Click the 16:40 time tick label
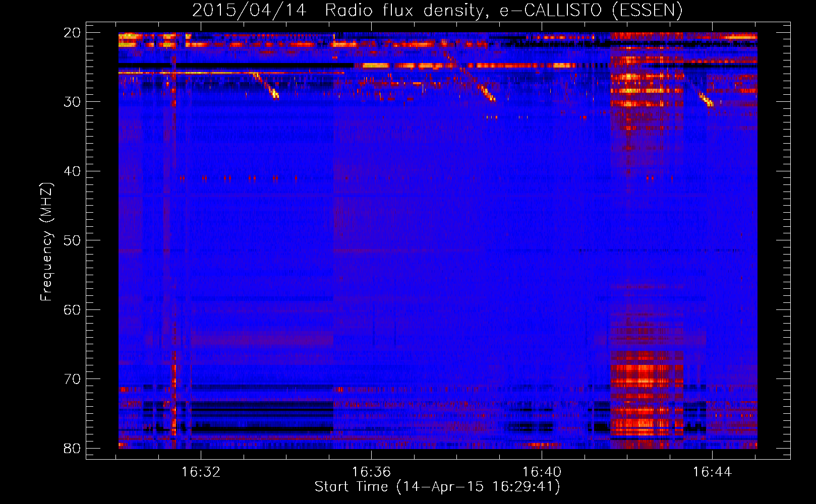The image size is (816, 504). 542,472
